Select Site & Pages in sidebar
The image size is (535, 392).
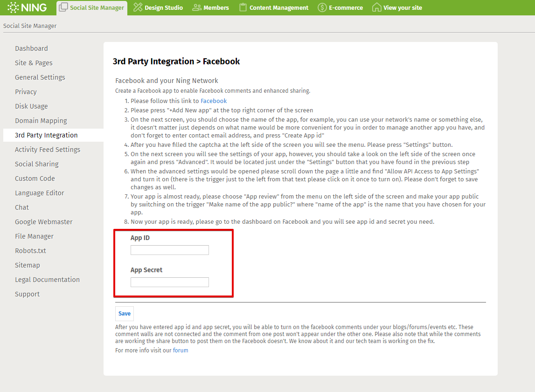click(34, 63)
